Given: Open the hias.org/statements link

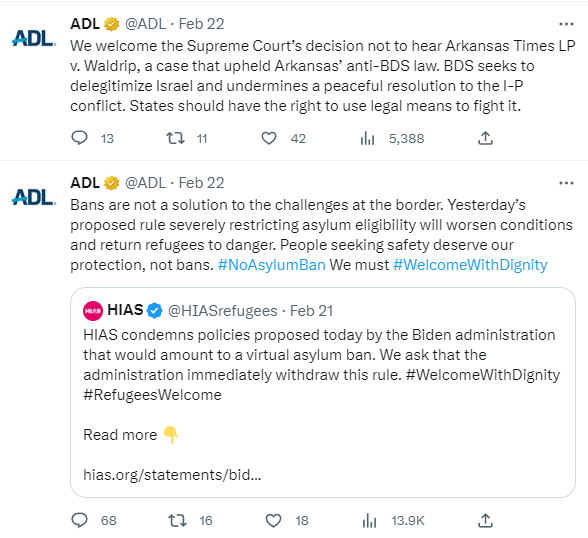Looking at the screenshot, I should click(172, 475).
